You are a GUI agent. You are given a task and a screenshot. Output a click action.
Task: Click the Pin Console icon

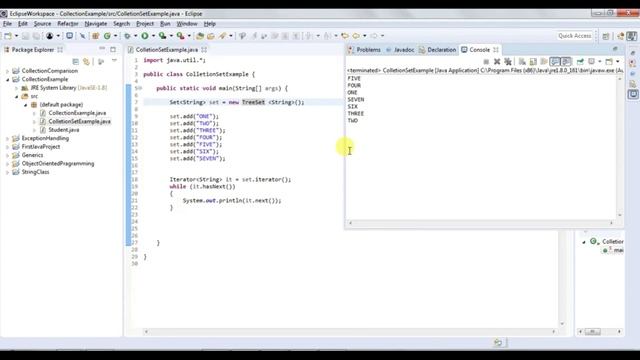[x=580, y=62]
